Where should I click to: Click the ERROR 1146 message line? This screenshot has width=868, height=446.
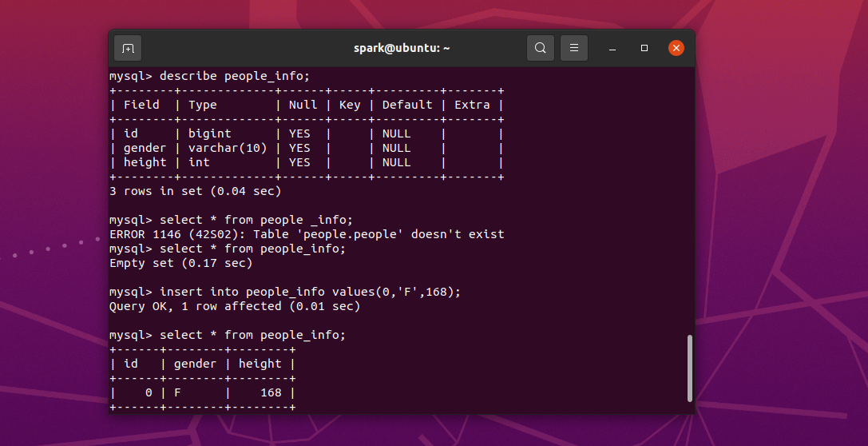click(307, 234)
